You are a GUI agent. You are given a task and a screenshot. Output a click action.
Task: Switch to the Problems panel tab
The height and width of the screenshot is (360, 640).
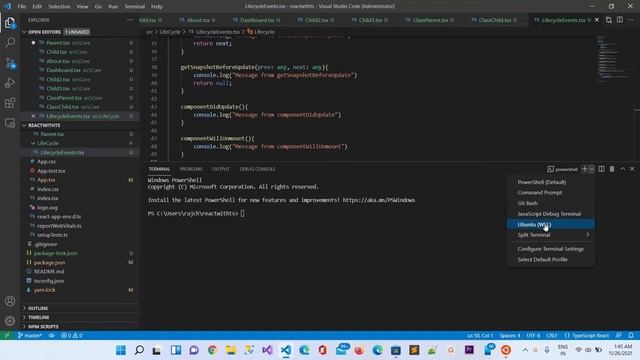[x=191, y=169]
